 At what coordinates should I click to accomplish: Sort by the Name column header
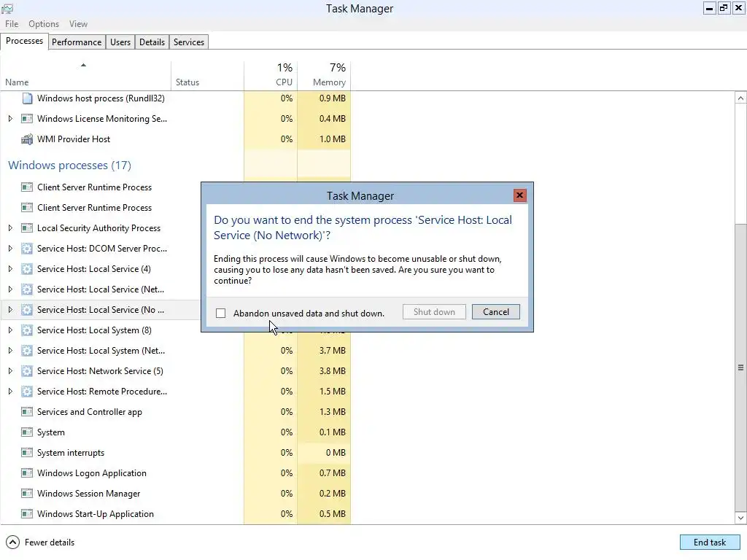click(86, 75)
